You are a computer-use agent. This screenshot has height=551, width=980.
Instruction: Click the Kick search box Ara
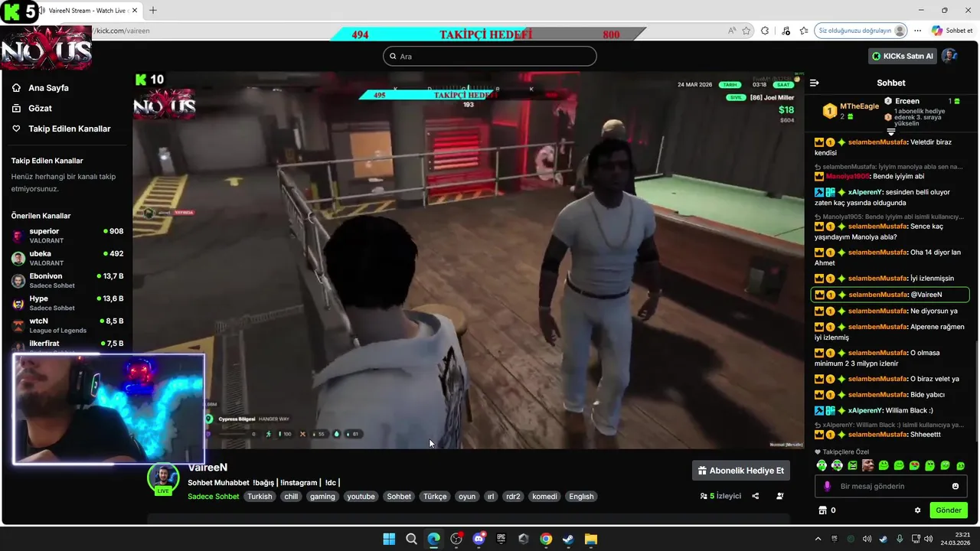coord(490,56)
